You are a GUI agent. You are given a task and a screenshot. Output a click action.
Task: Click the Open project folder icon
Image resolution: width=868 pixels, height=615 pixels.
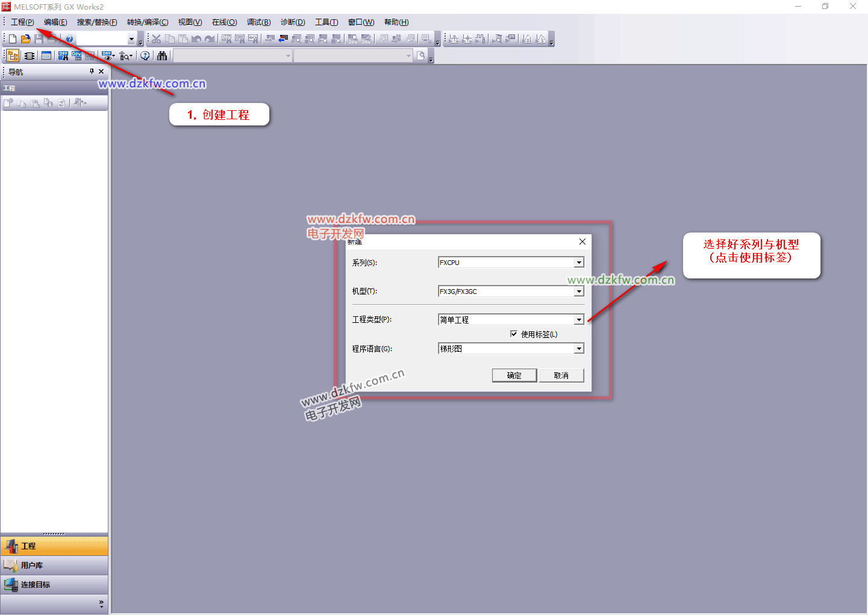pyautogui.click(x=26, y=39)
